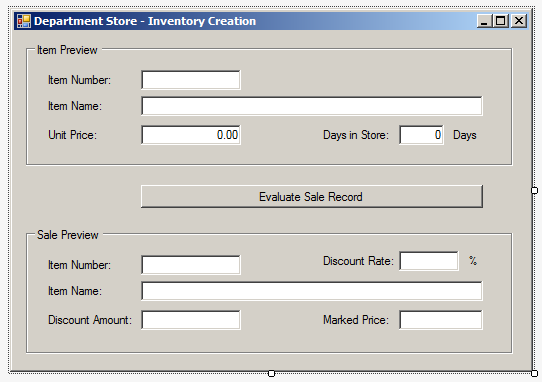Focus the Item Number field in Item Preview

(191, 80)
